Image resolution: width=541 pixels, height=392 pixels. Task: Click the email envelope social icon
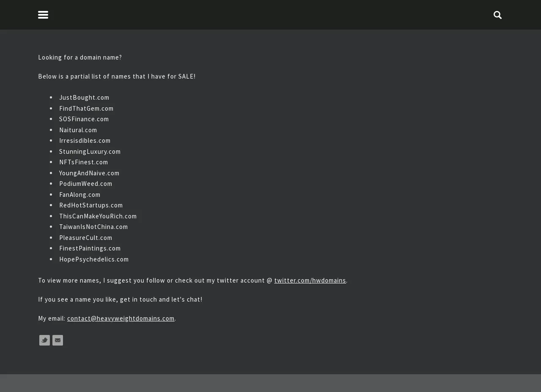57,340
